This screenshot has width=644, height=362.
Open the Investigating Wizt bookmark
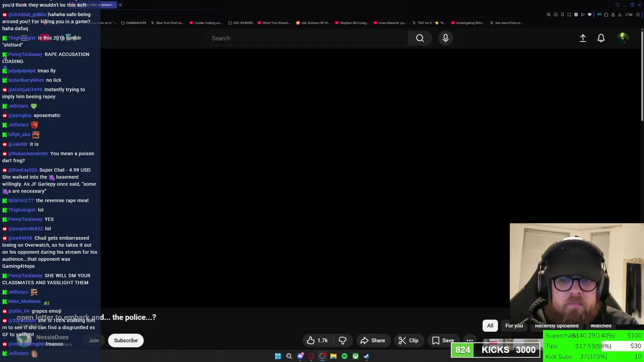click(x=467, y=23)
